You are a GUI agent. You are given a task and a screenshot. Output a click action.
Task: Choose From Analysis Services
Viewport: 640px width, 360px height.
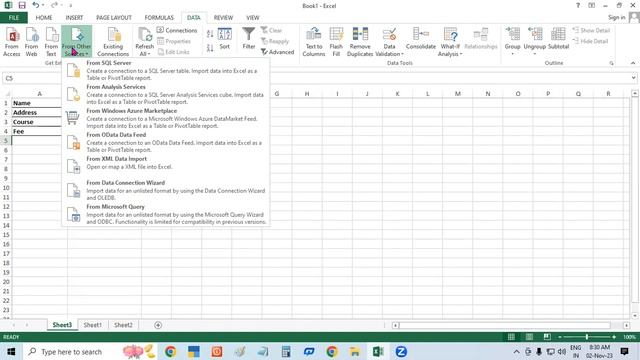[165, 94]
